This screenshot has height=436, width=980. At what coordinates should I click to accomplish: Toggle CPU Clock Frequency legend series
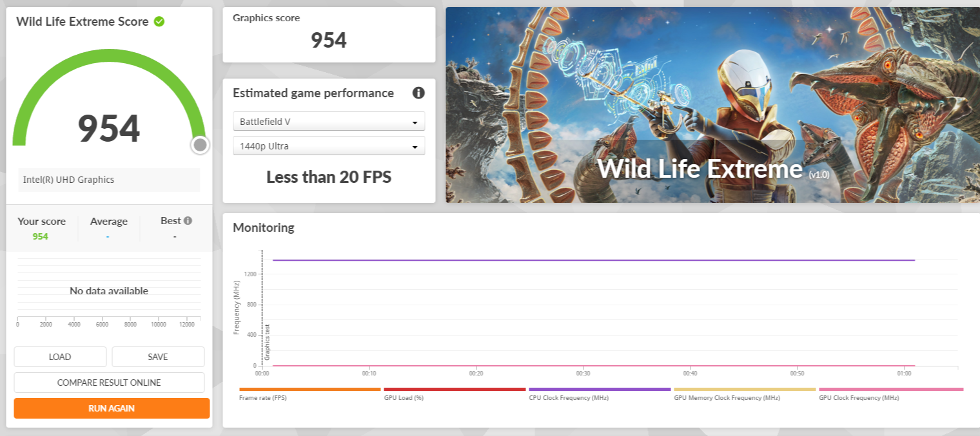[600, 394]
